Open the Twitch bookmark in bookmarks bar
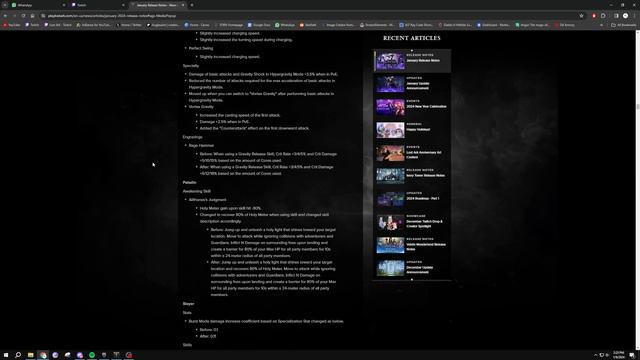This screenshot has height=360, width=640. point(32,25)
